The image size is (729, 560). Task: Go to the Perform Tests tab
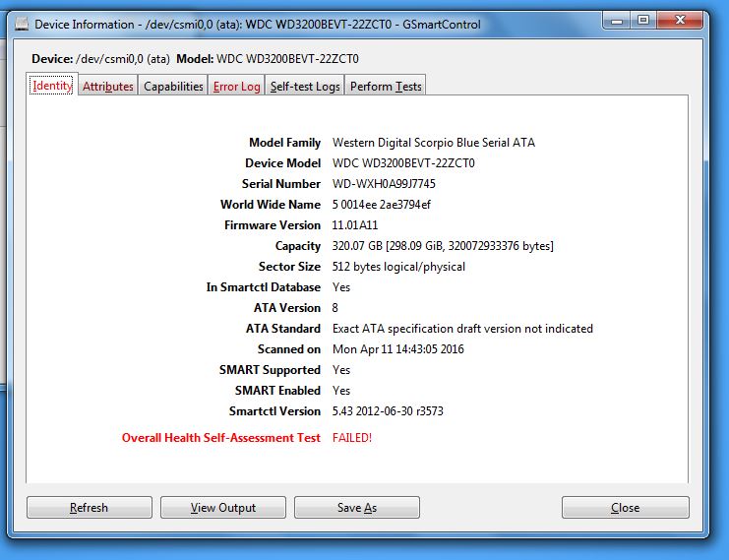pyautogui.click(x=386, y=86)
